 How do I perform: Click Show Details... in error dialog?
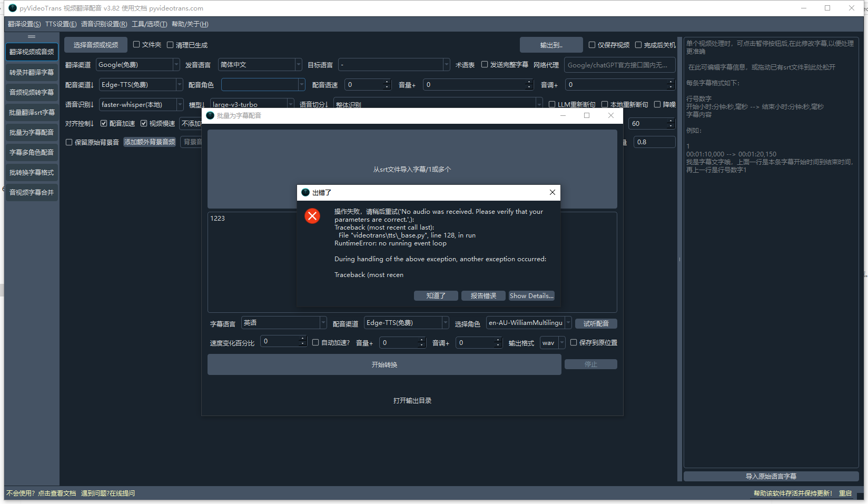click(531, 295)
